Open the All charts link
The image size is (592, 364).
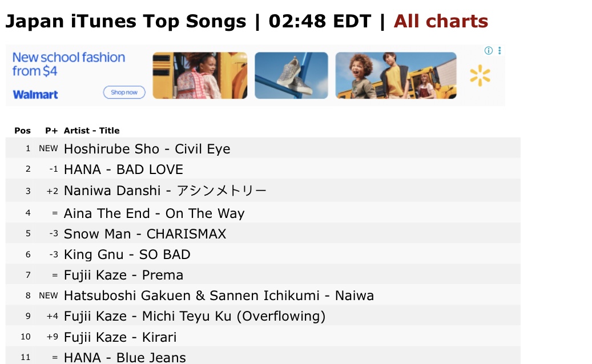point(441,21)
